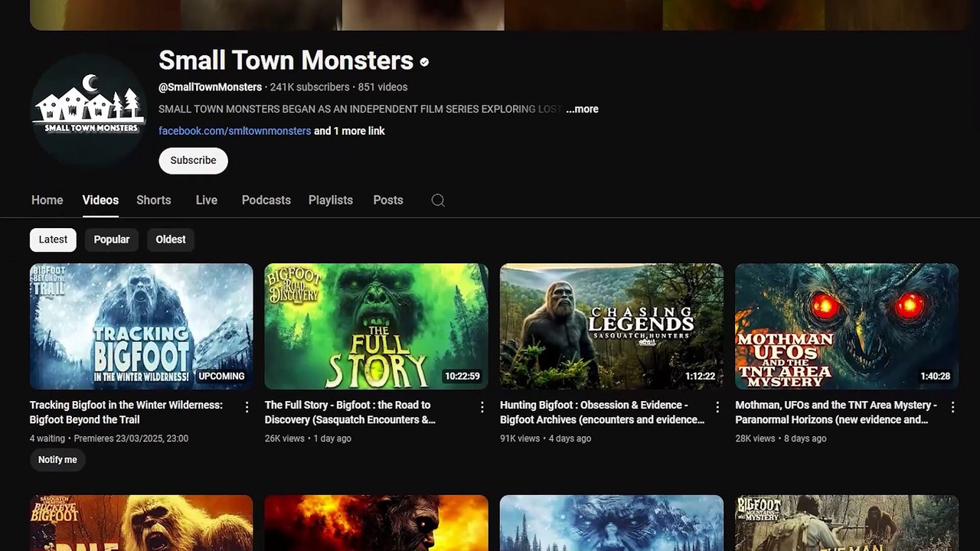Select the Latest sort chip
This screenshot has height=551, width=980.
coord(54,240)
